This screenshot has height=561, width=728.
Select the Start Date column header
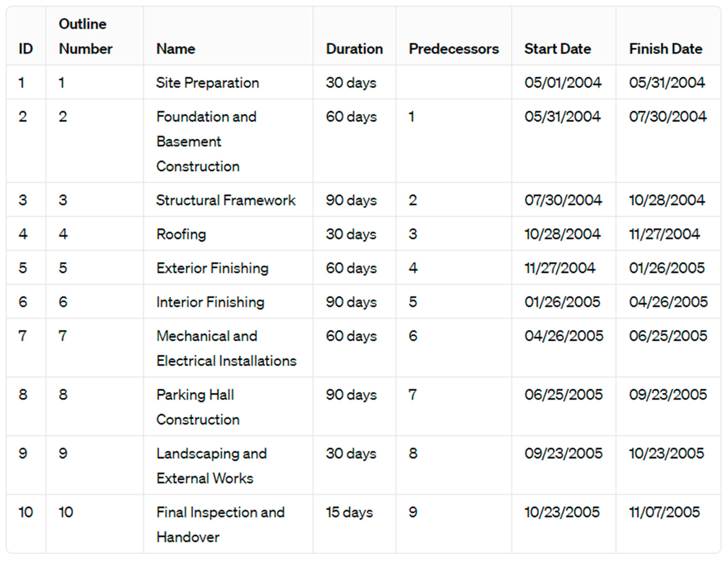557,49
